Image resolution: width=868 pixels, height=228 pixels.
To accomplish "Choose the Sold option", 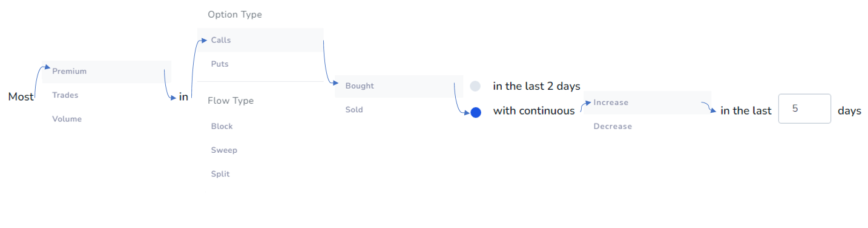I will tap(398, 110).
